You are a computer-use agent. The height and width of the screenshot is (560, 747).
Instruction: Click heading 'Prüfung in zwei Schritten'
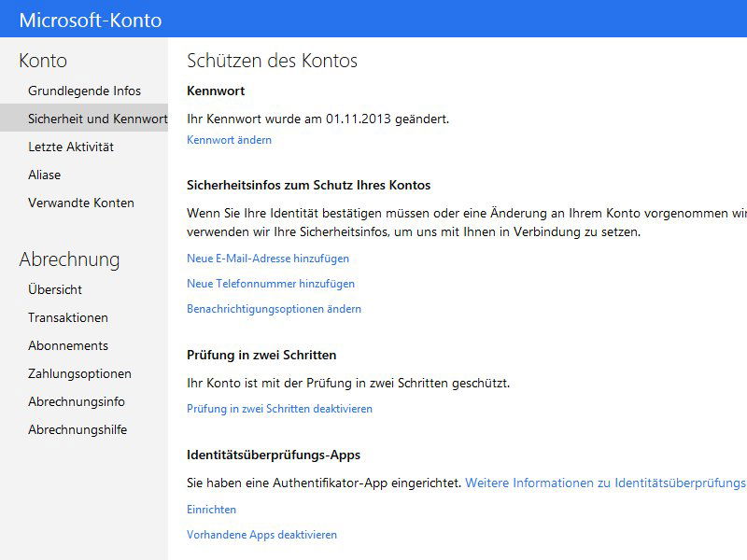point(261,356)
